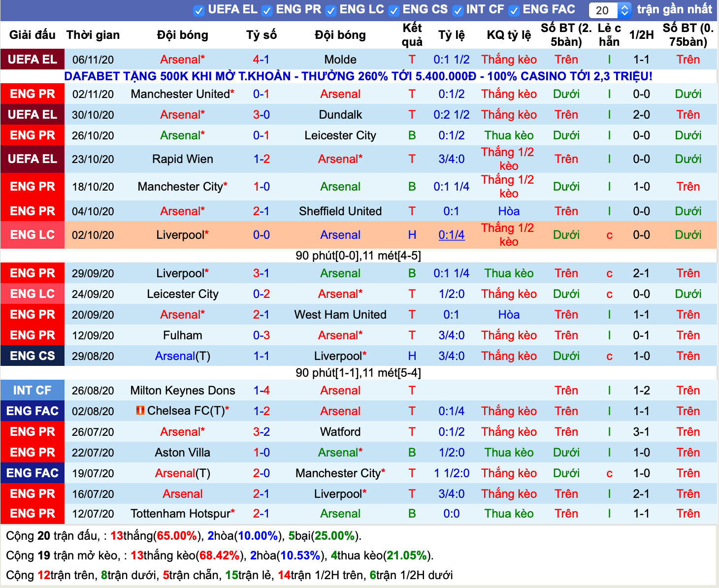Click the 0:0 odds in Tottenham row
This screenshot has width=719, height=588.
pyautogui.click(x=452, y=514)
